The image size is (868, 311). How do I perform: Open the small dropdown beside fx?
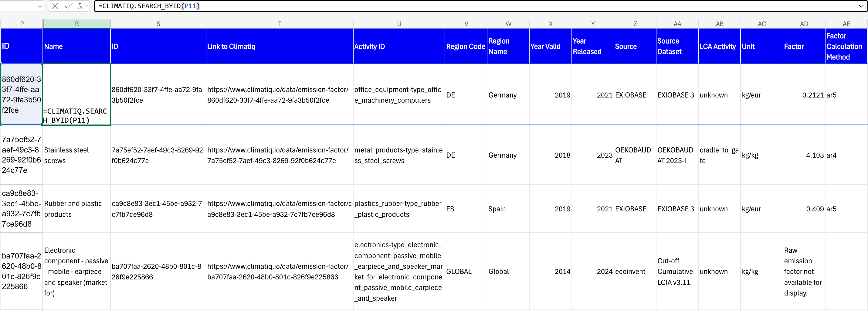click(x=87, y=6)
